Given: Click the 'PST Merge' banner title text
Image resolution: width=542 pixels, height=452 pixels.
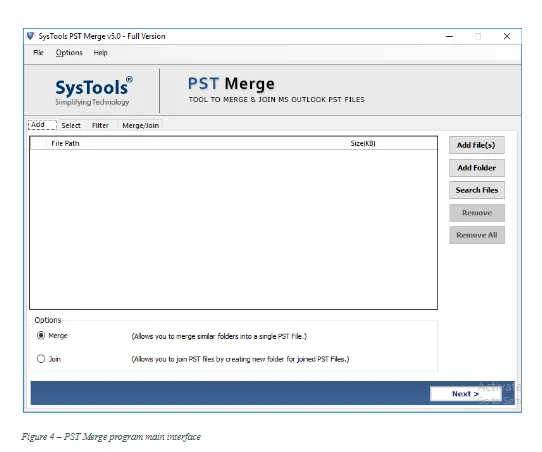Looking at the screenshot, I should [231, 84].
